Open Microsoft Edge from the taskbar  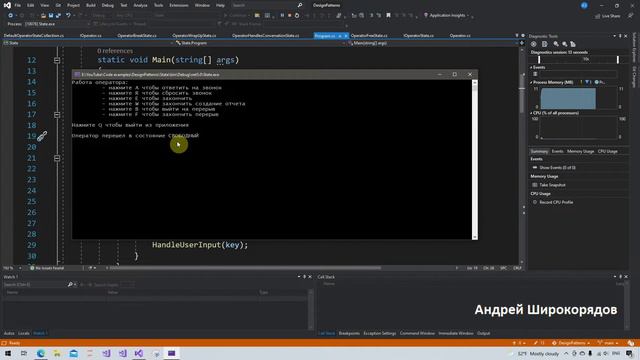coord(41,353)
